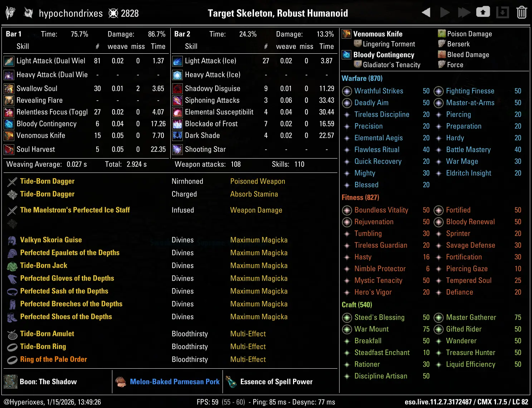
Task: Select the Wrathful Strikes slotted star
Action: point(347,91)
